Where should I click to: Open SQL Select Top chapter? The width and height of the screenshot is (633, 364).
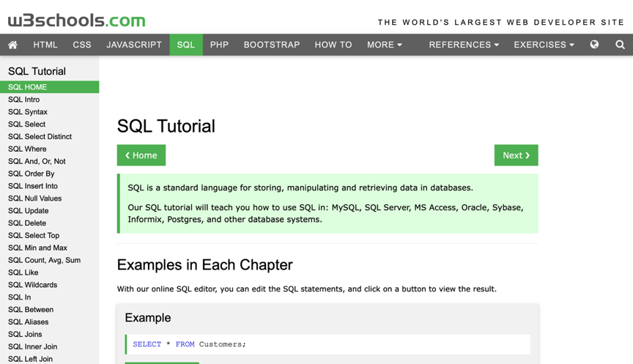pos(34,235)
